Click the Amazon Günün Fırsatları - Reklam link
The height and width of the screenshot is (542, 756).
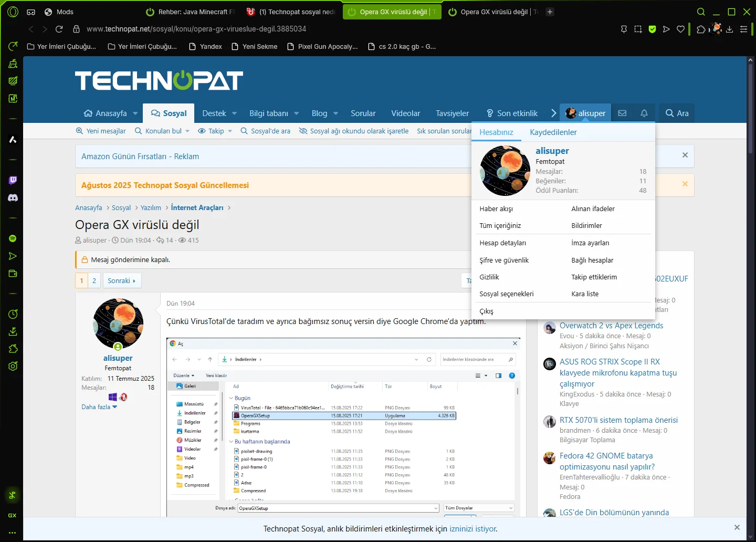click(x=140, y=157)
